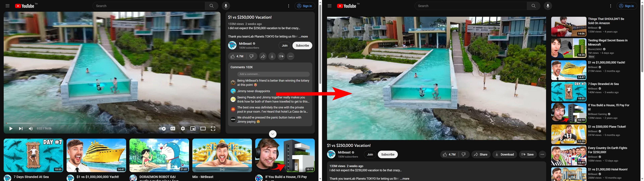Expand the description with ...more in left panel
Image resolution: width=644 pixels, height=181 pixels.
tap(303, 37)
